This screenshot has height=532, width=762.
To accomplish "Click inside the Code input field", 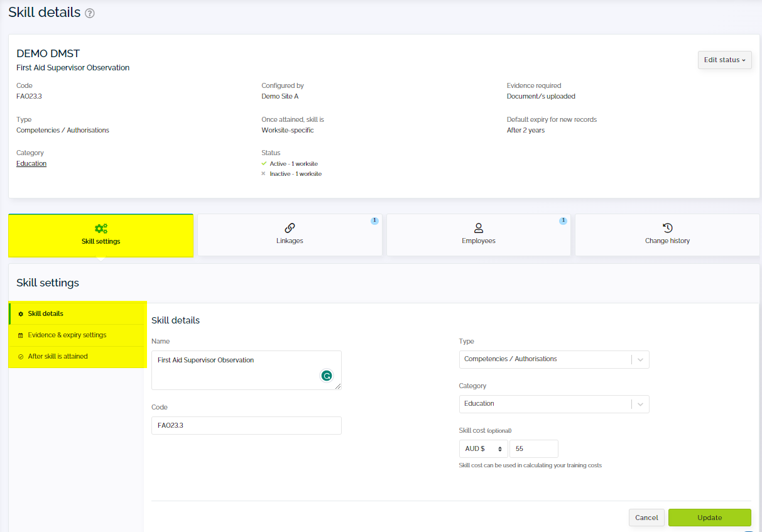I will (246, 425).
